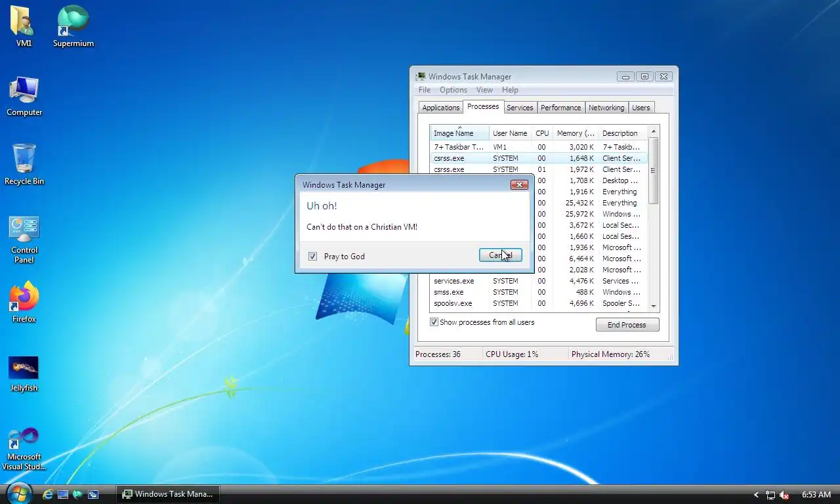This screenshot has width=840, height=504.
Task: Open the Options menu in Task Manager
Action: click(x=453, y=90)
